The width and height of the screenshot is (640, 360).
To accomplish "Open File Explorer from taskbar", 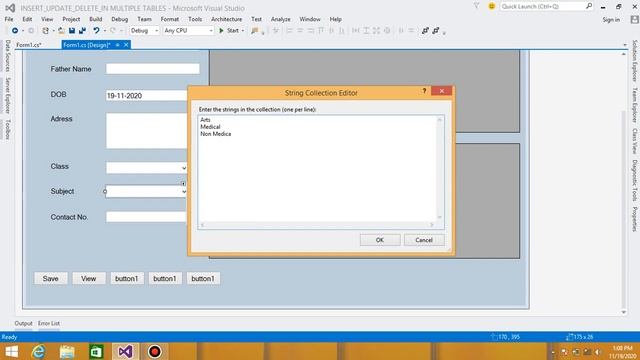I will (x=67, y=351).
